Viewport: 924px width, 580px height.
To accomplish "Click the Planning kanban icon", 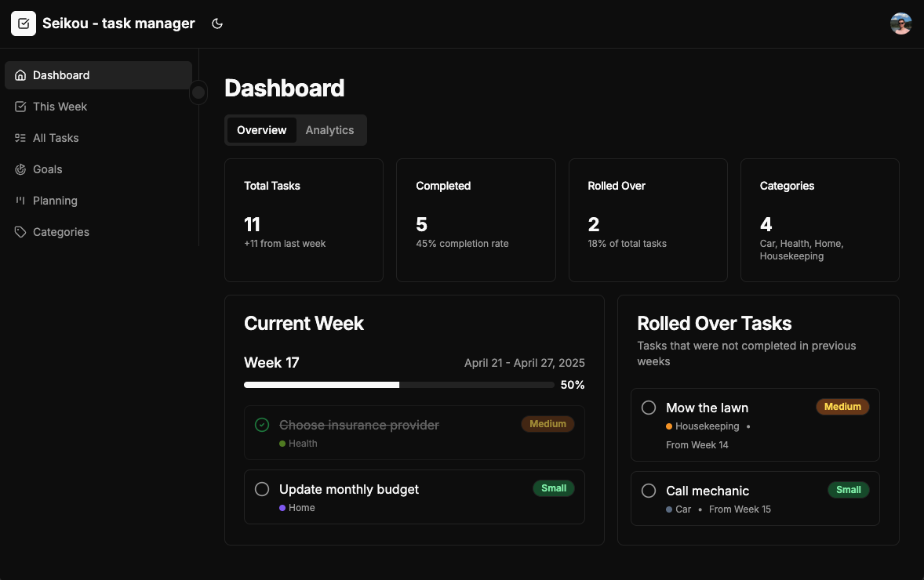I will click(x=20, y=200).
